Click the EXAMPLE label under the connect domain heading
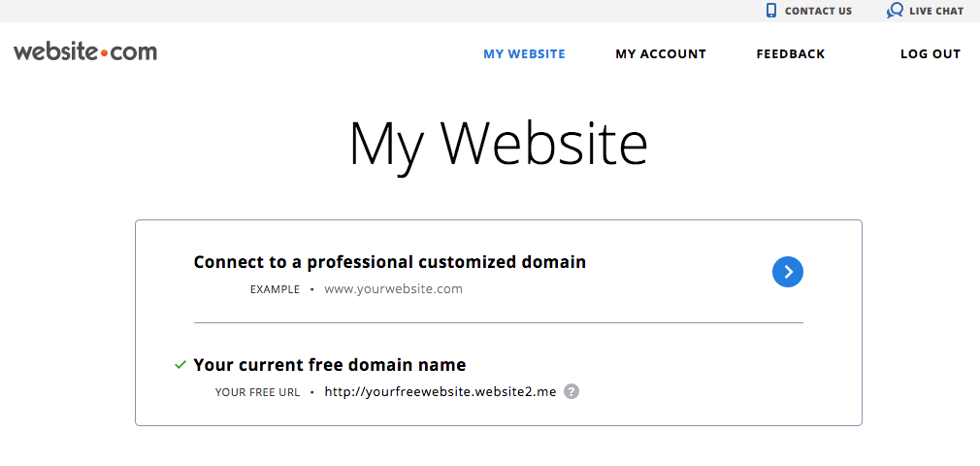The height and width of the screenshot is (466, 980). tap(275, 289)
